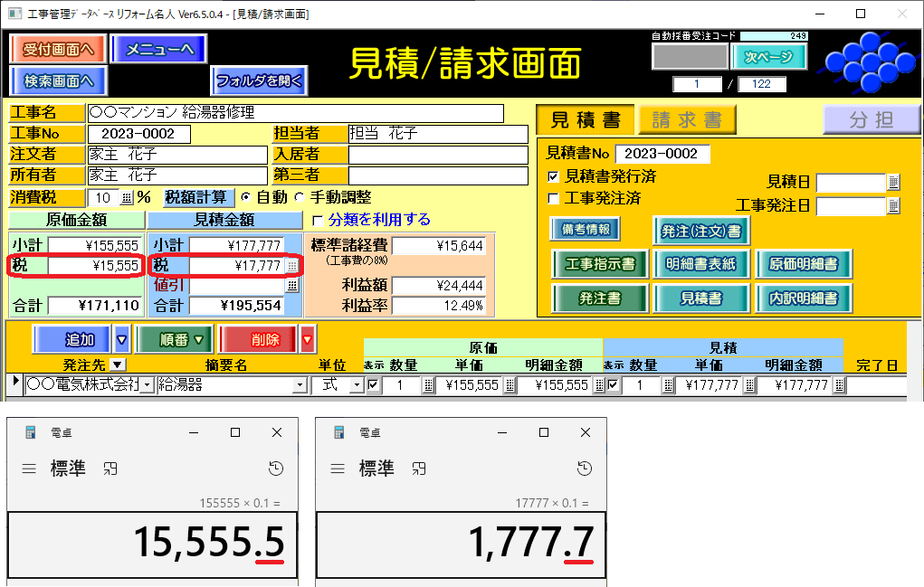
Task: Open dropdown arrow next to 追加 button
Action: pyautogui.click(x=122, y=340)
